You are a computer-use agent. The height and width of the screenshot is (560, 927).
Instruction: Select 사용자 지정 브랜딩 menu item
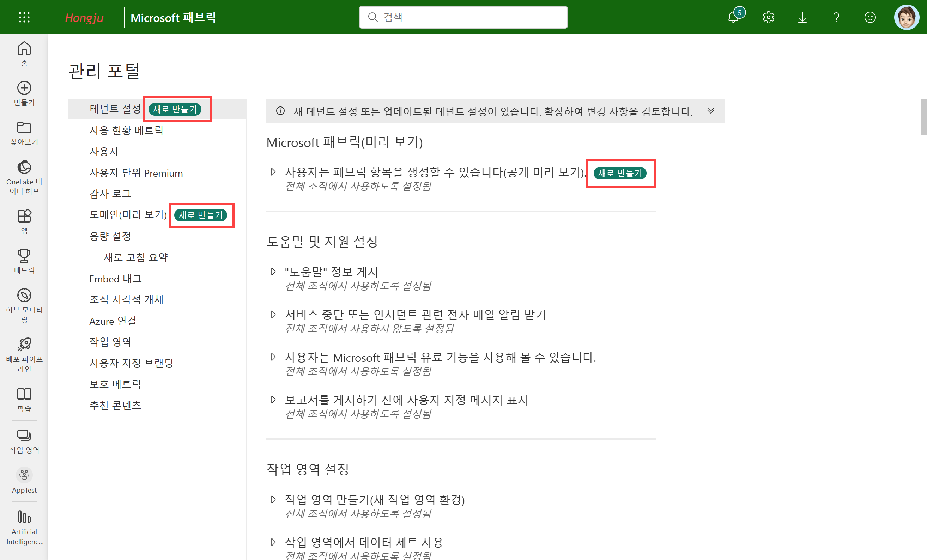(x=131, y=363)
